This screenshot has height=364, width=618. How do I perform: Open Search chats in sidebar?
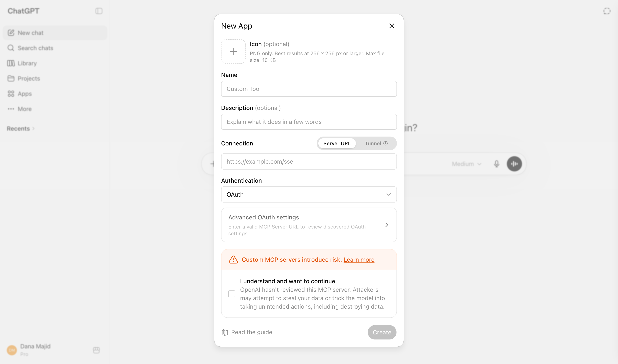point(55,48)
